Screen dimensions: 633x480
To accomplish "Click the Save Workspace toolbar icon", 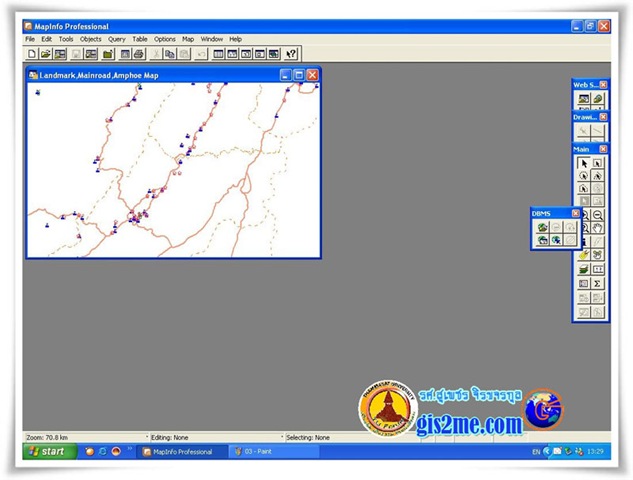I will 92,54.
